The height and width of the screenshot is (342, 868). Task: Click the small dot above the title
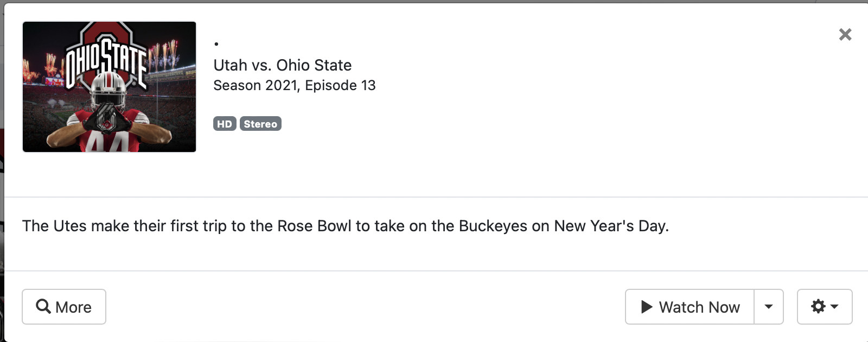pyautogui.click(x=216, y=44)
